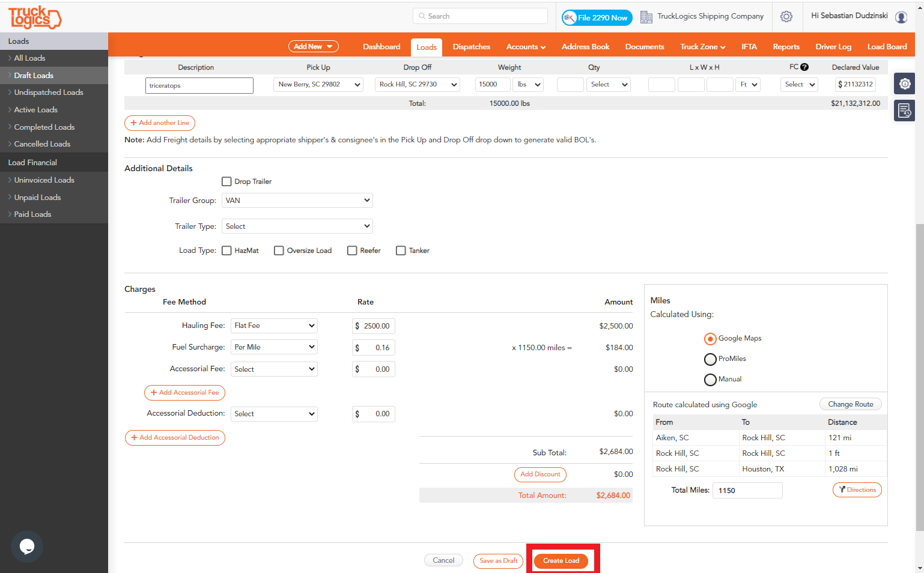Open the Qty unit Select dropdown
Viewport: 924px width, 573px height.
[609, 85]
